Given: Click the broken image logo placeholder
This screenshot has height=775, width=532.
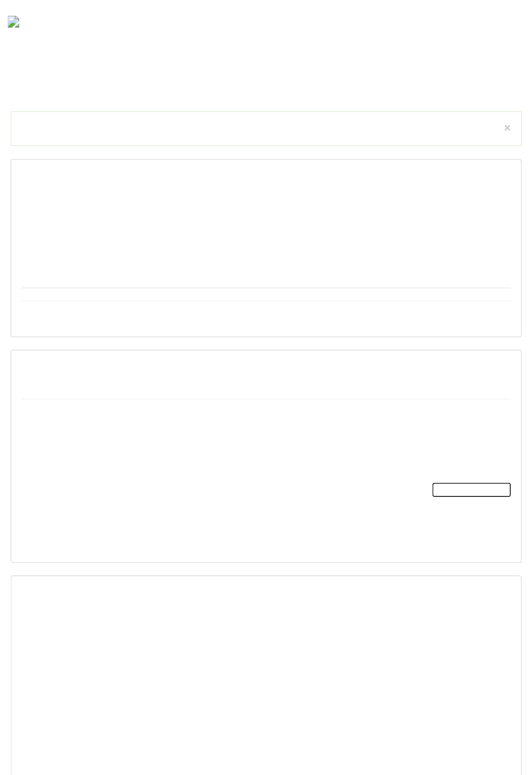Looking at the screenshot, I should tap(13, 22).
